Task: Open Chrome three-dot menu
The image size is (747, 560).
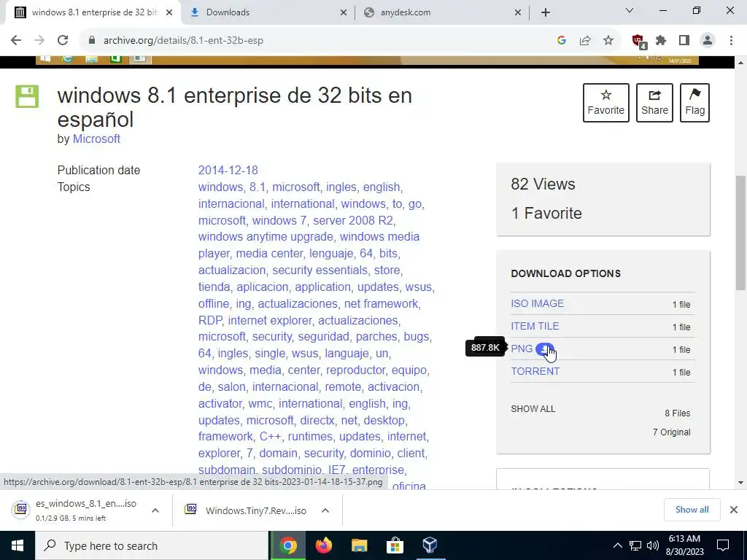Action: (731, 41)
